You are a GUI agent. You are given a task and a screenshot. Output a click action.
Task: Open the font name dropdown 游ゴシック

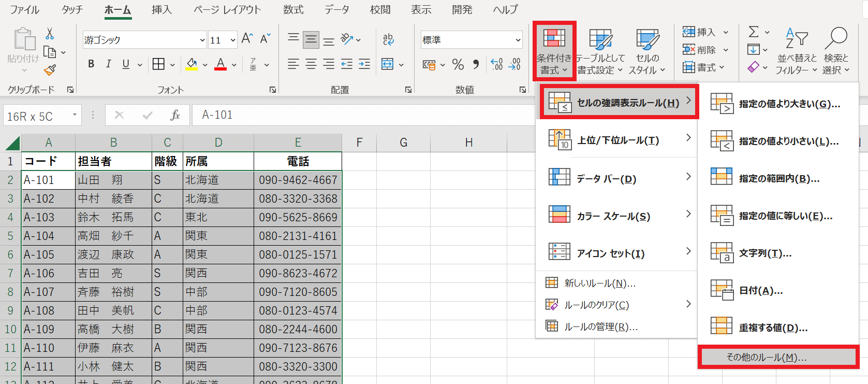[x=202, y=40]
